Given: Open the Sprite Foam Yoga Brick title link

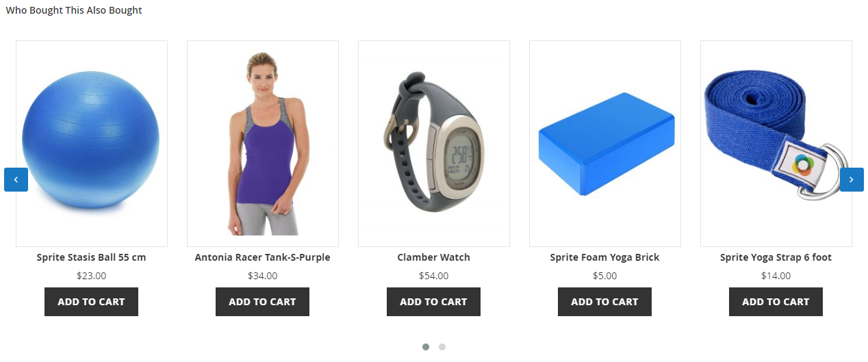Looking at the screenshot, I should pos(604,257).
